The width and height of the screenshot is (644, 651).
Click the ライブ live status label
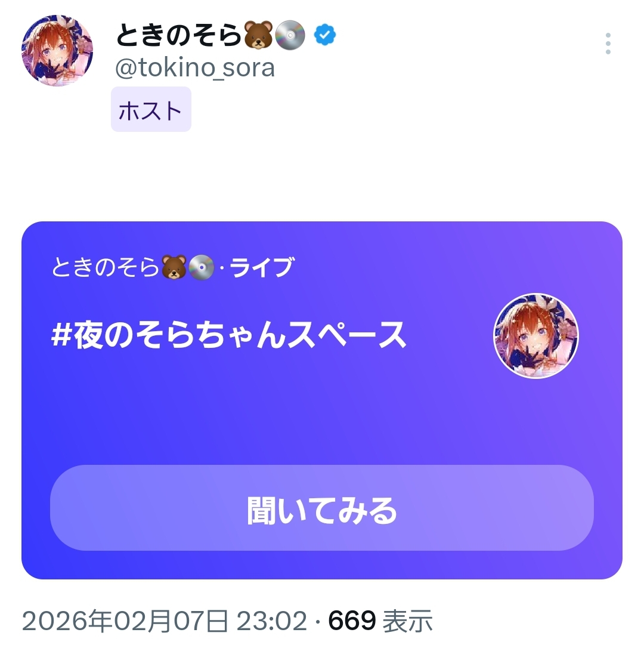[x=262, y=267]
